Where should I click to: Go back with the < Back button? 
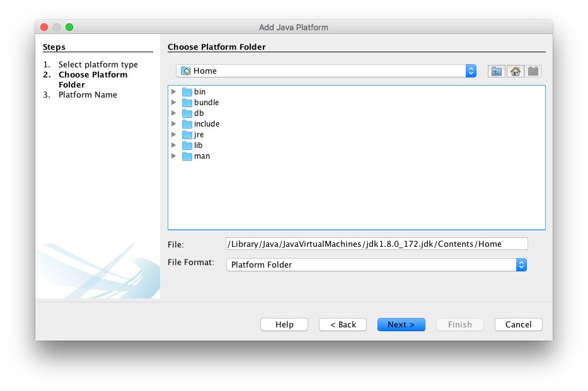[x=343, y=324]
